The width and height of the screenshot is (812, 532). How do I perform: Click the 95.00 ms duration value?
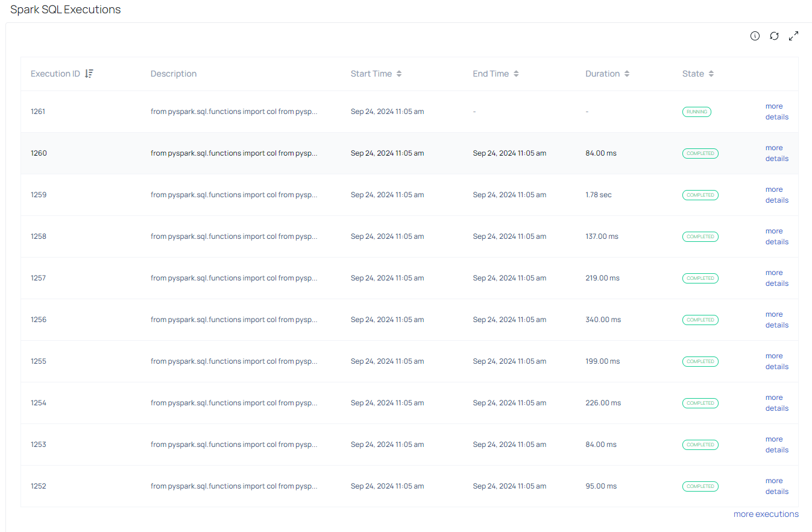[x=601, y=486]
